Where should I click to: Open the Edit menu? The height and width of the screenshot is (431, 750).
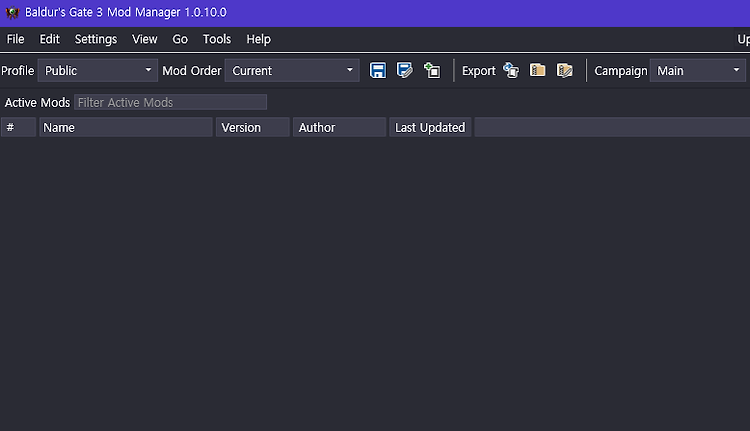(49, 39)
